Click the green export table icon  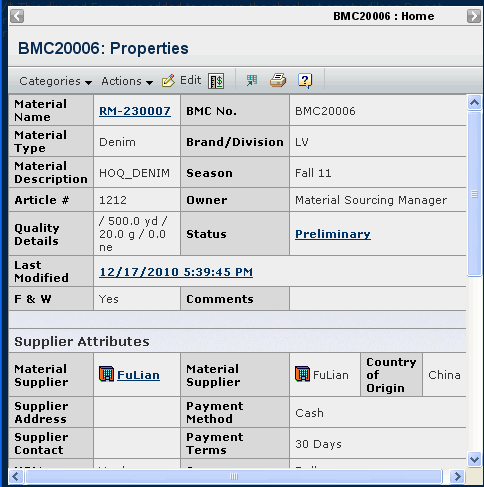(252, 80)
